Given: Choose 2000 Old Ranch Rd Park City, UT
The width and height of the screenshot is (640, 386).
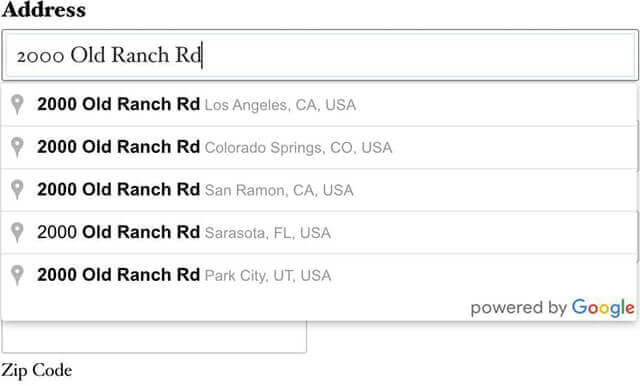Looking at the screenshot, I should [319, 275].
